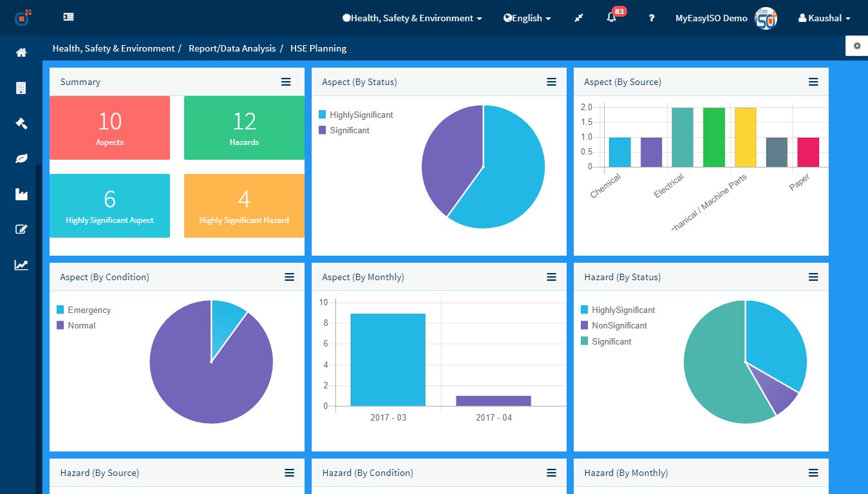Open the line chart icon in sidebar
This screenshot has width=868, height=494.
[x=21, y=265]
